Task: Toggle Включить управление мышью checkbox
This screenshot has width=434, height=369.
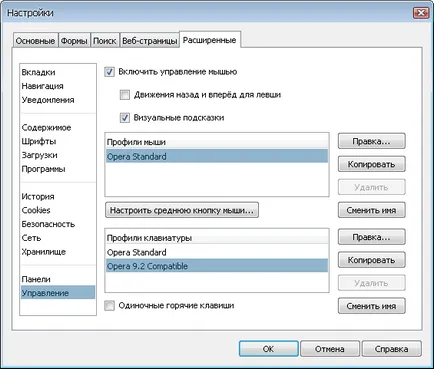Action: tap(109, 72)
